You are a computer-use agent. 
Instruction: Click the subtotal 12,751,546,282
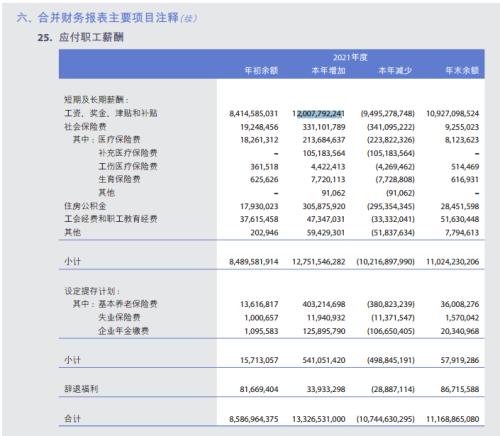click(318, 262)
